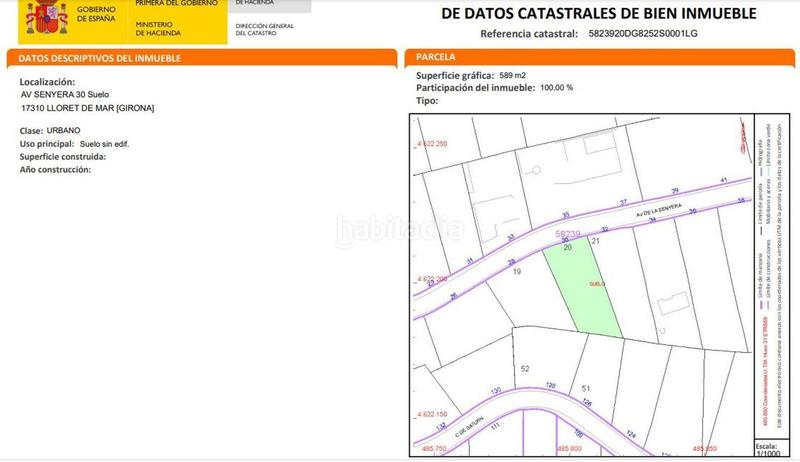Click the Dirección General del Catastro text
This screenshot has height=462, width=800.
pos(264,27)
